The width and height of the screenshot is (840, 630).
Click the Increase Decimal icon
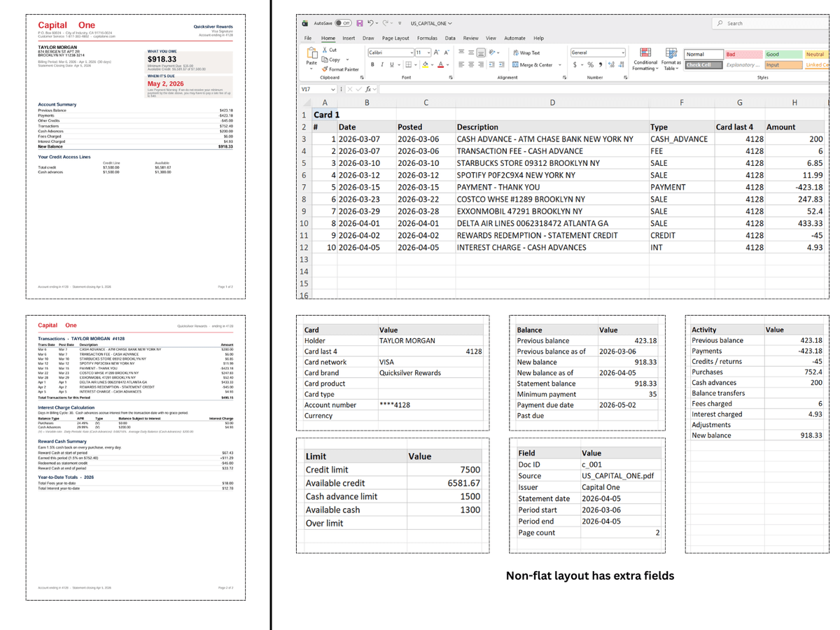pyautogui.click(x=611, y=64)
